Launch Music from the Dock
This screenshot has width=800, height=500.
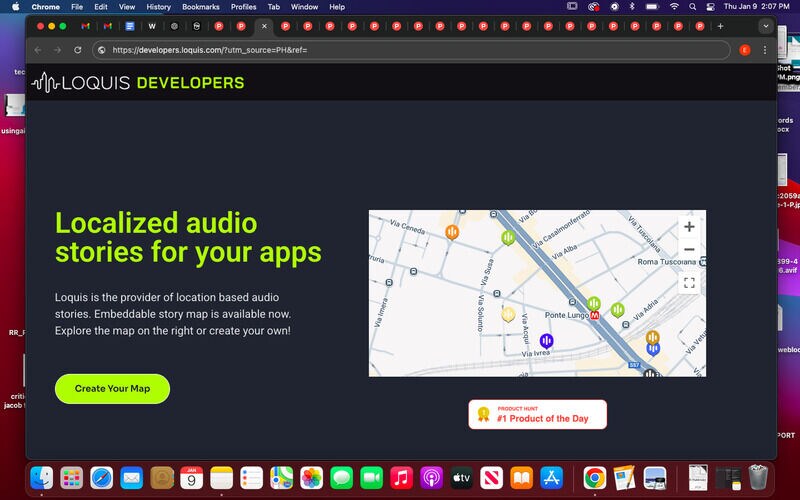402,478
